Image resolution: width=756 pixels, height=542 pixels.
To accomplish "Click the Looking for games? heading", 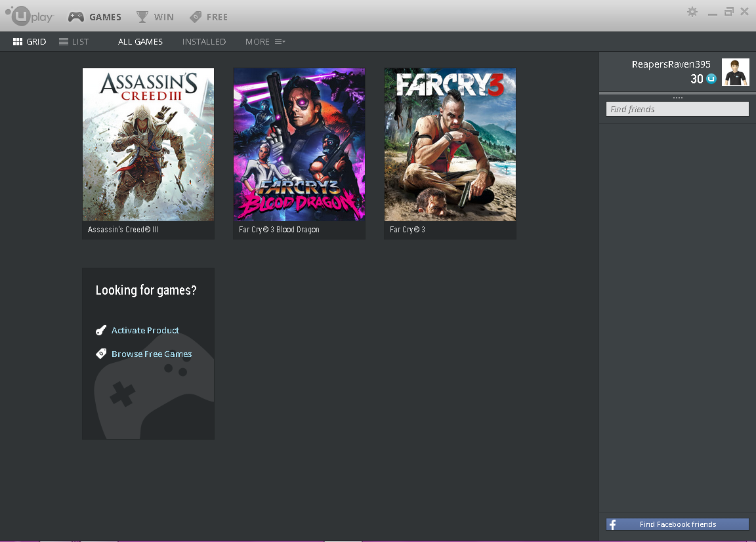I will point(146,290).
